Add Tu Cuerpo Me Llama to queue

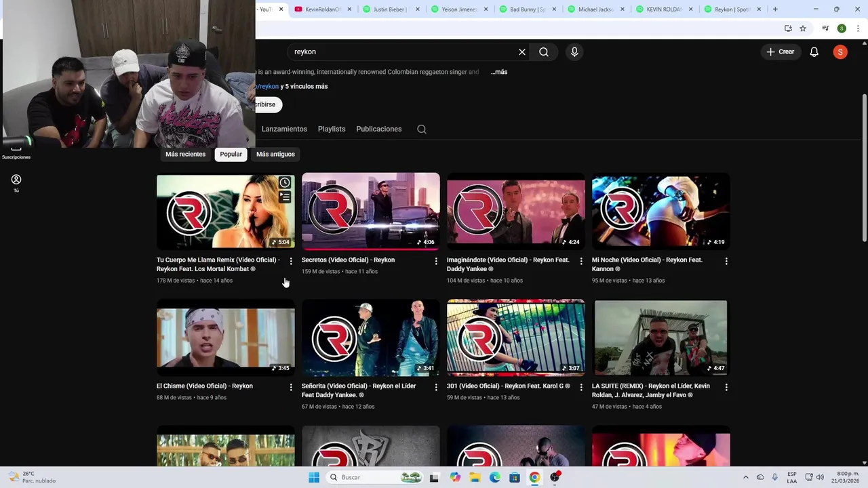tap(285, 197)
